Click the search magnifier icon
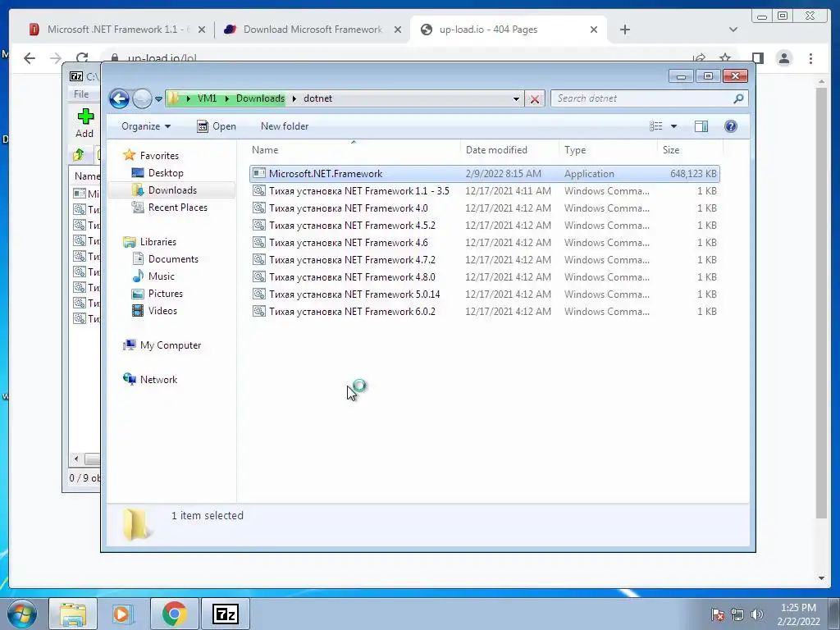 739,98
